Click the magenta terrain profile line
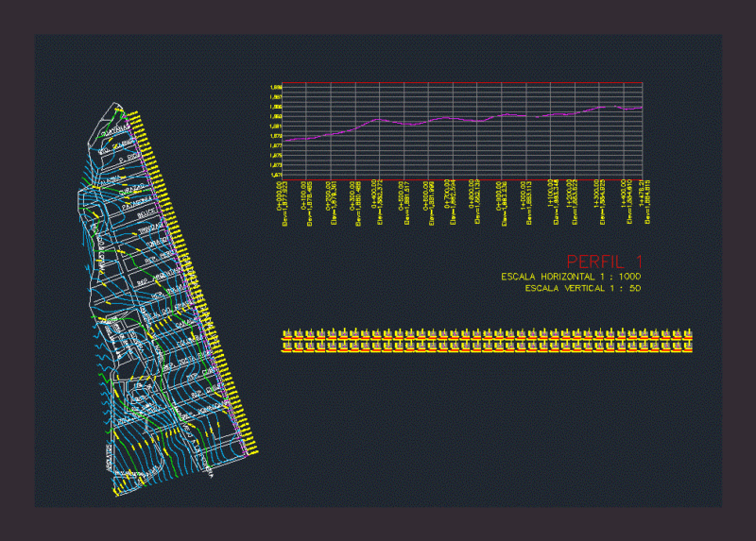 point(463,120)
